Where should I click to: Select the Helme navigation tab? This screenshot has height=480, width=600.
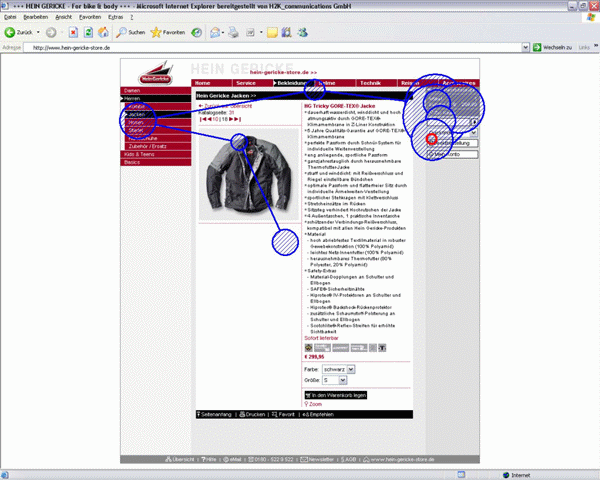(335, 83)
